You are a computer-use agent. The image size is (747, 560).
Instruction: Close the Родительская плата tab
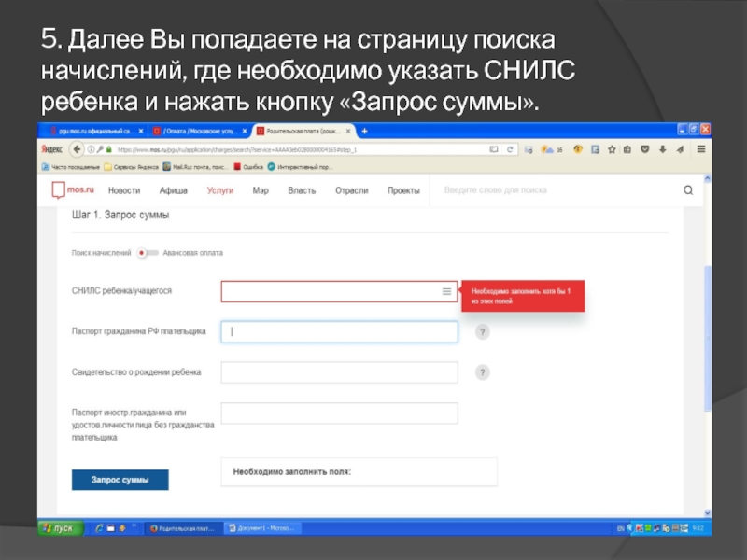348,131
